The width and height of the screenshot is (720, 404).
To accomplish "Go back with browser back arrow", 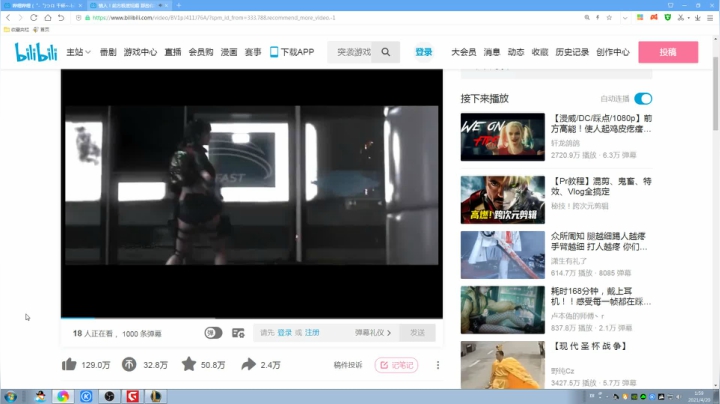I will click(8, 17).
